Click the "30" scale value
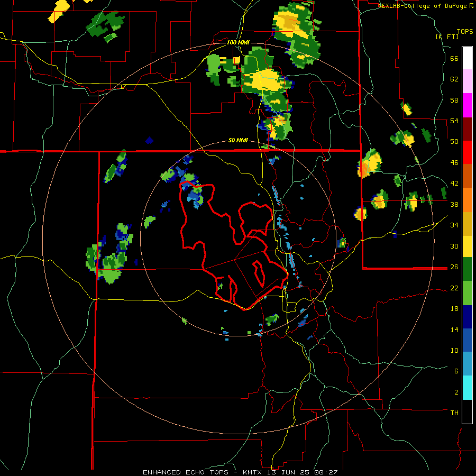This screenshot has height=476, width=476. pos(454,246)
